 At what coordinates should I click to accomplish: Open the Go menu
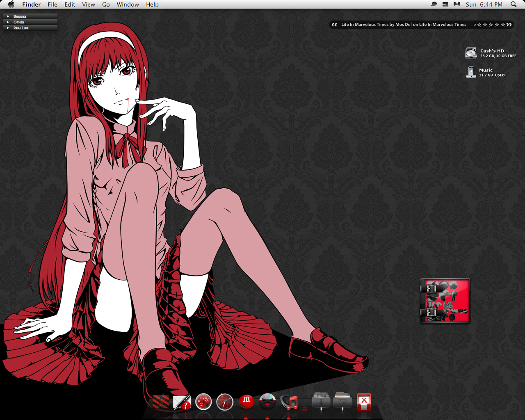point(106,5)
